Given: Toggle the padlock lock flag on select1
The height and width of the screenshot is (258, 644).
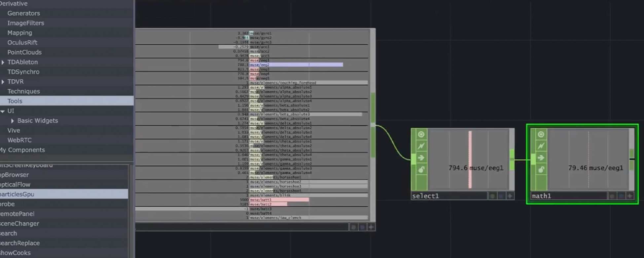Looking at the screenshot, I should pos(421,170).
